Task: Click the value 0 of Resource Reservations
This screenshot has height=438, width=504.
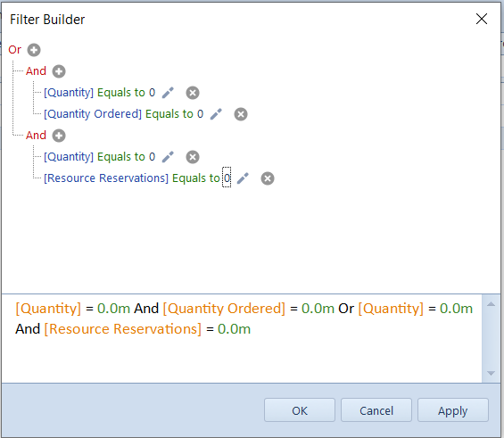Action: point(227,178)
